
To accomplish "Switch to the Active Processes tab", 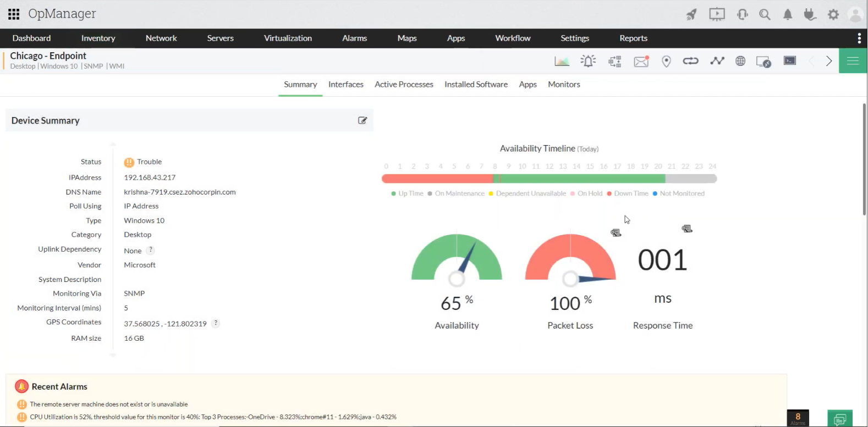I will click(x=404, y=84).
